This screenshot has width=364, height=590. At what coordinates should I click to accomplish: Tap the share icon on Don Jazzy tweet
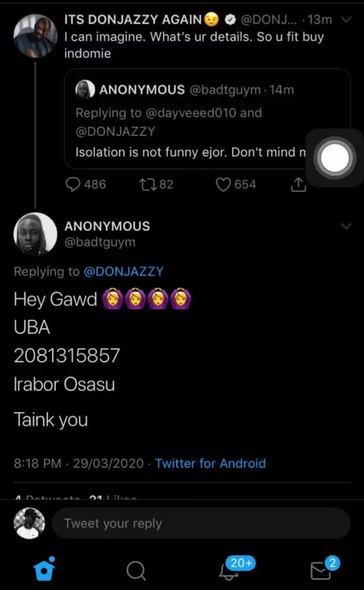pyautogui.click(x=298, y=185)
